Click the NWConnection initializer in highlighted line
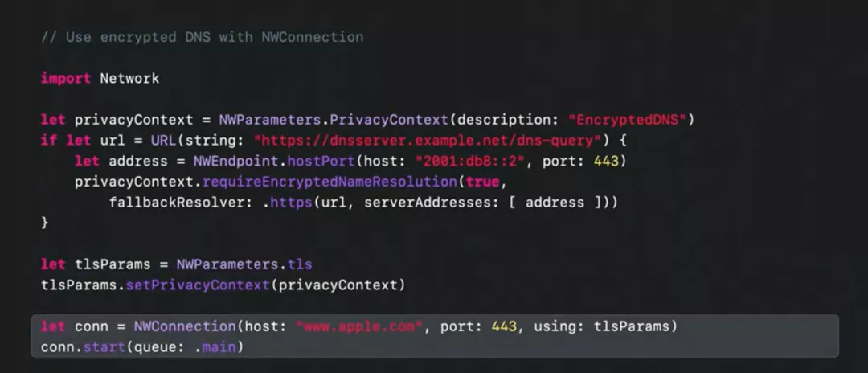Image resolution: width=868 pixels, height=373 pixels. click(185, 327)
